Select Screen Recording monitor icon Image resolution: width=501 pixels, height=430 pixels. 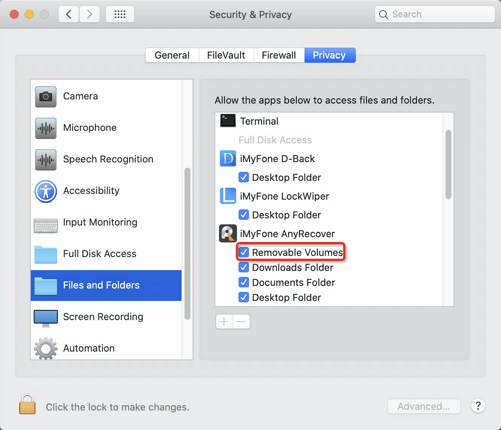pyautogui.click(x=46, y=318)
